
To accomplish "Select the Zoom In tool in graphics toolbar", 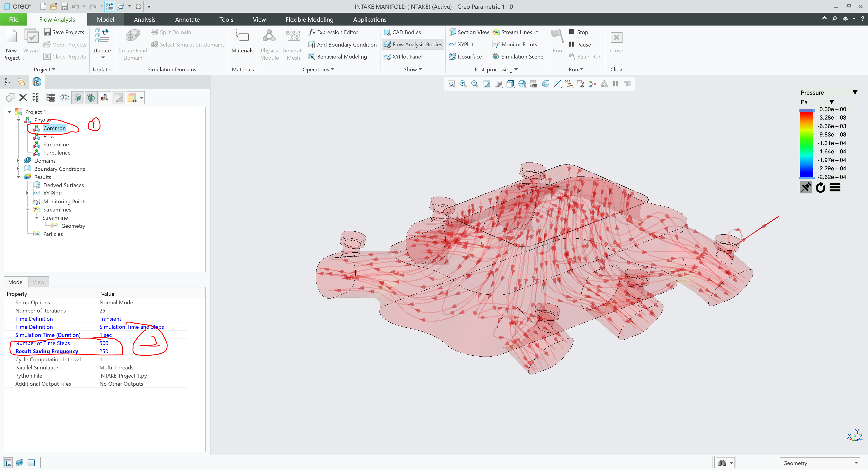I will click(463, 84).
